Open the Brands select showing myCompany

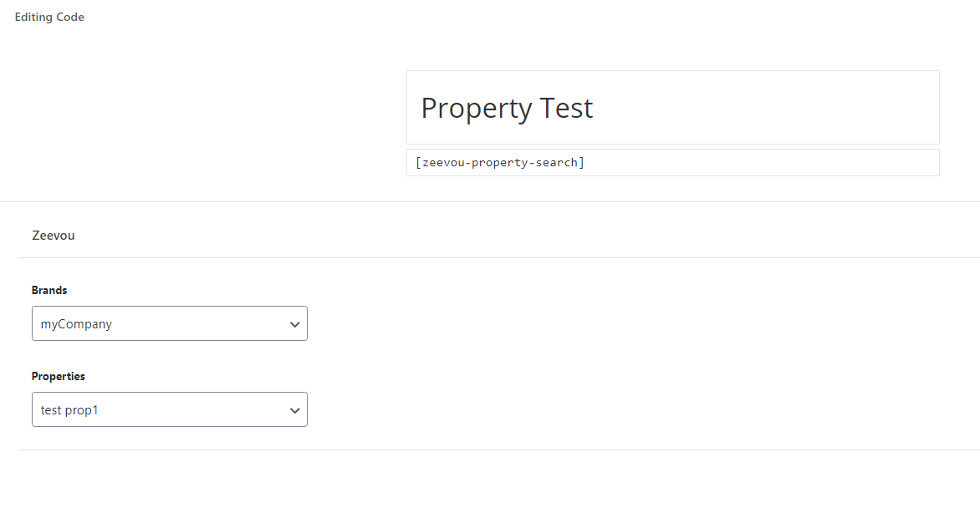[170, 323]
